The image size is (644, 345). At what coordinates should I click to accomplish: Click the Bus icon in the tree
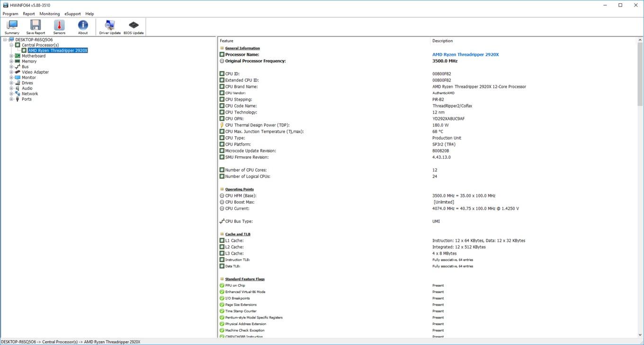coord(18,67)
